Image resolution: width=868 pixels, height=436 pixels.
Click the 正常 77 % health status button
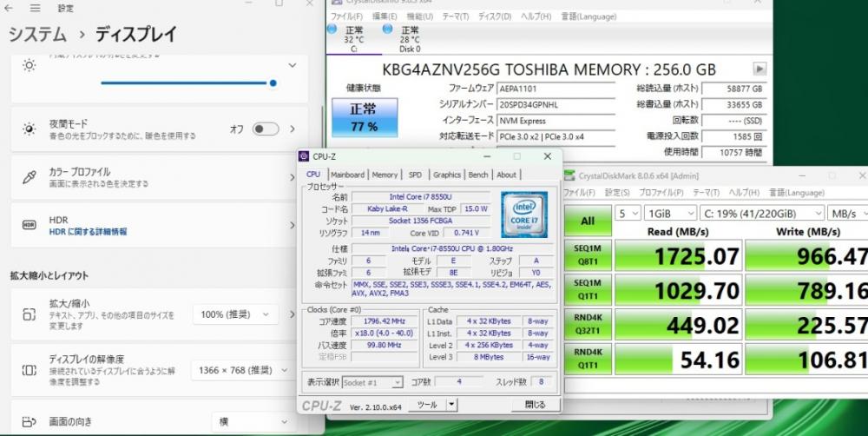click(365, 117)
